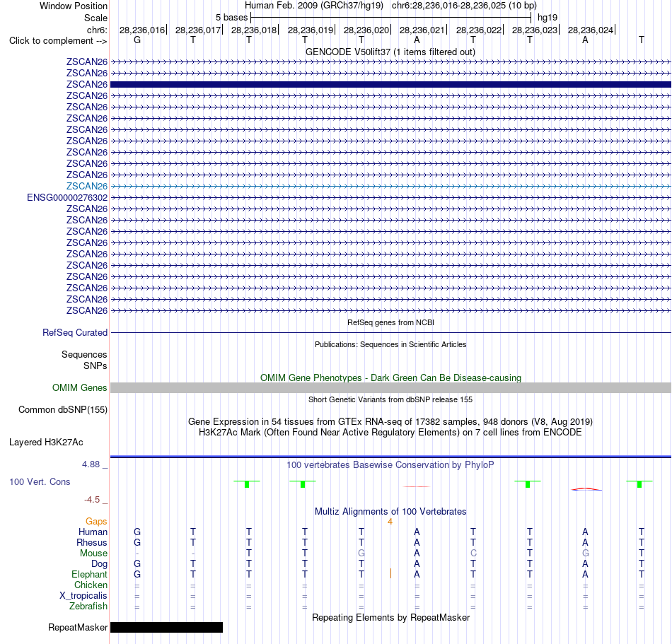Click the '5 bases' scale bar text
The height and width of the screenshot is (644, 672).
coord(231,18)
